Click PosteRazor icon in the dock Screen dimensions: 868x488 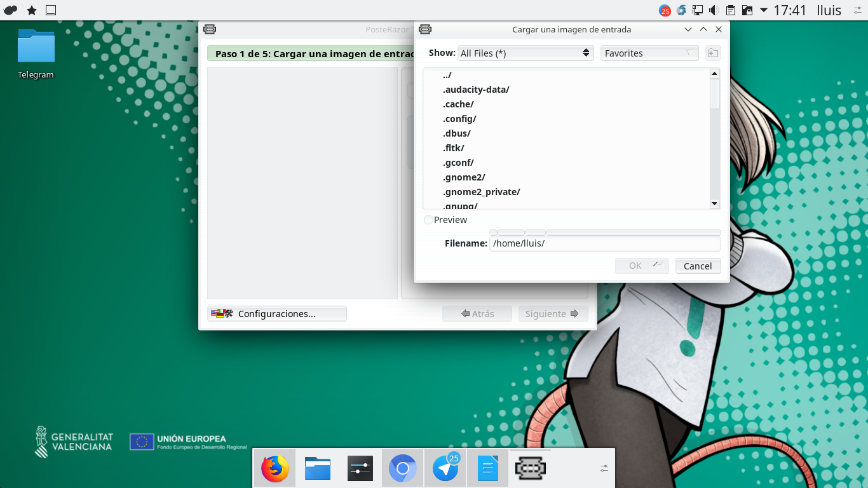click(530, 469)
